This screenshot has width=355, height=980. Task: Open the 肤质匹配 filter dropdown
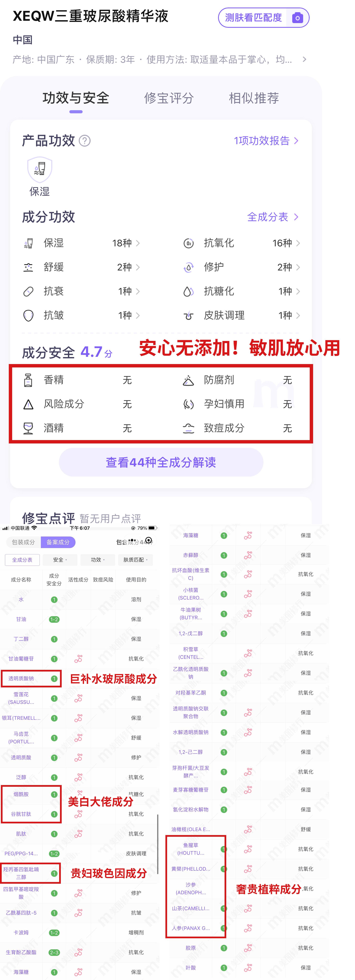tap(136, 560)
